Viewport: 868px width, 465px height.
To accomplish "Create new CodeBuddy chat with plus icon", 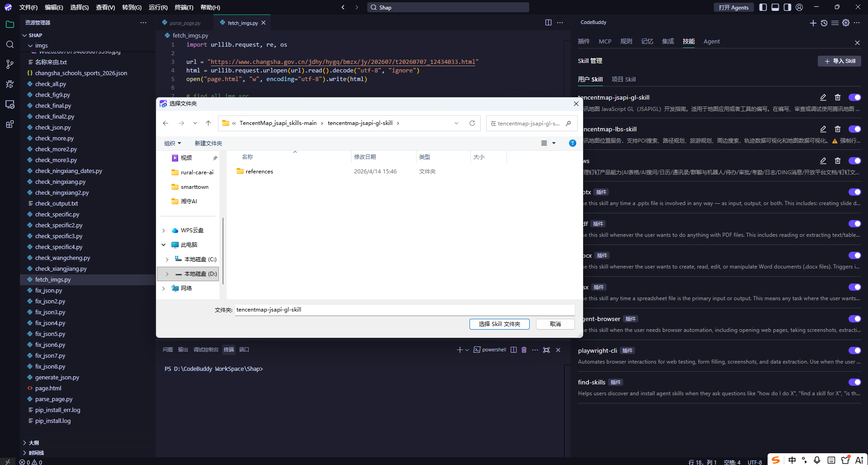I will point(813,23).
